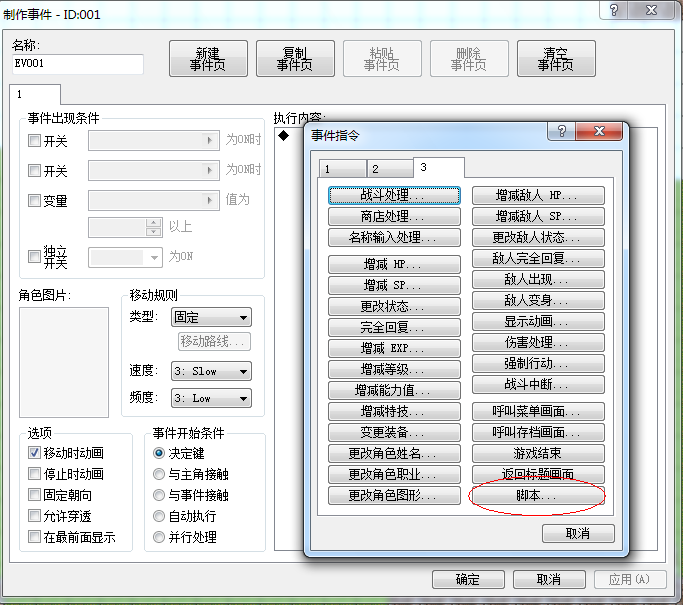The image size is (683, 605).
Task: Open 名称输入处理 command
Action: coord(394,237)
